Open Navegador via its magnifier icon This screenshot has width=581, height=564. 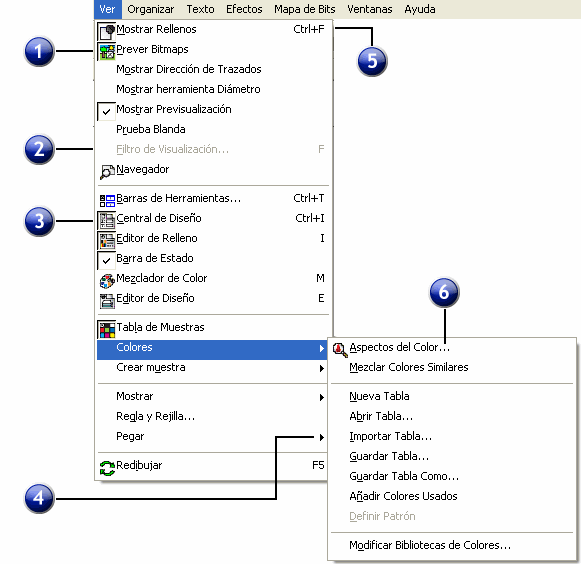107,171
